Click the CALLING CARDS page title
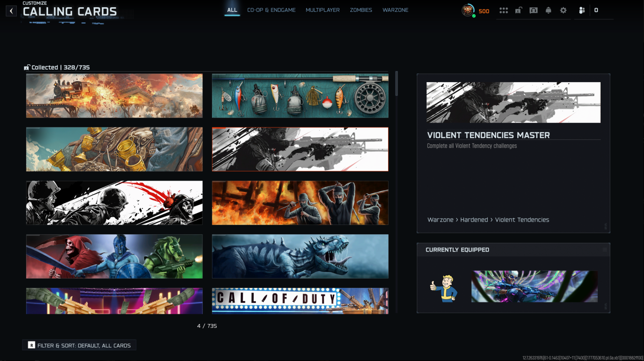Viewport: 644px width, 361px height. coord(70,12)
